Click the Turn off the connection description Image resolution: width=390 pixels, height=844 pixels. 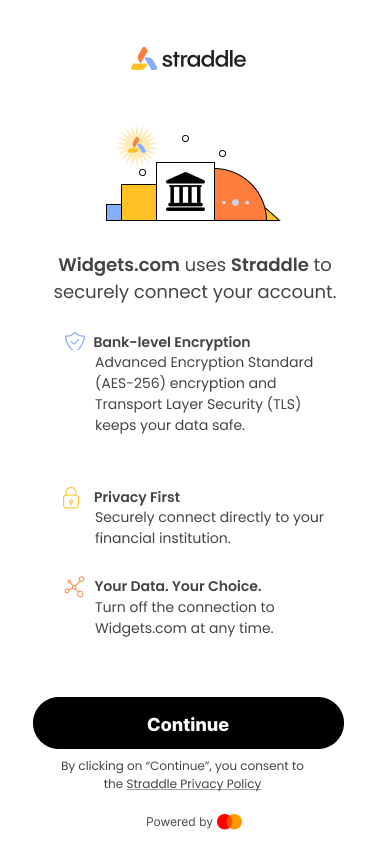(x=185, y=617)
